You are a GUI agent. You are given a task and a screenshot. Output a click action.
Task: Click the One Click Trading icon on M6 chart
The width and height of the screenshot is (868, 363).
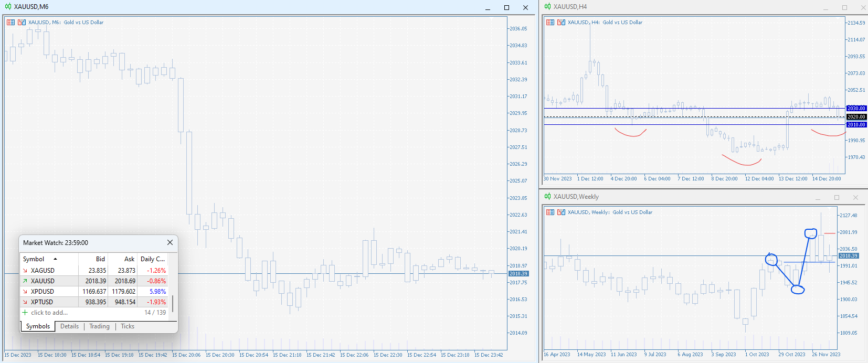pos(22,23)
